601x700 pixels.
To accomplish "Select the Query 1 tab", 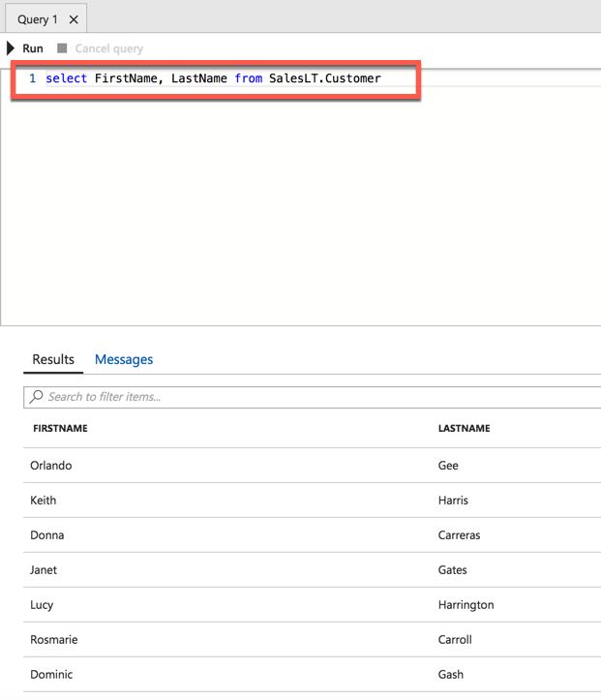I will click(x=38, y=19).
